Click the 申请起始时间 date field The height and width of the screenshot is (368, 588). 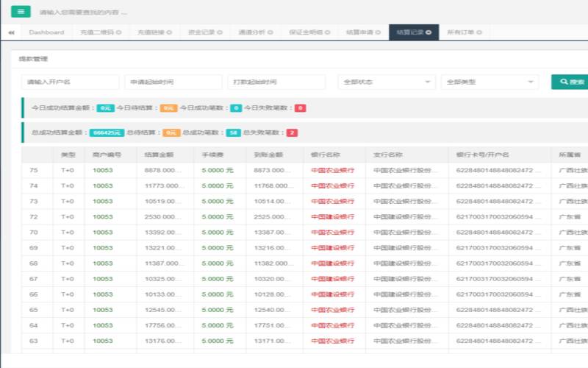pos(173,82)
